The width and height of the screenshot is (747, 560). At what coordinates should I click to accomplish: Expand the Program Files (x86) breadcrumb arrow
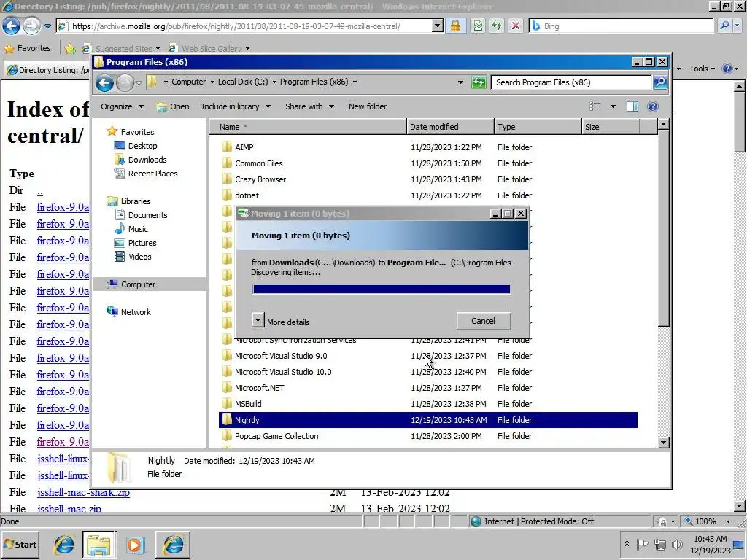coord(355,82)
